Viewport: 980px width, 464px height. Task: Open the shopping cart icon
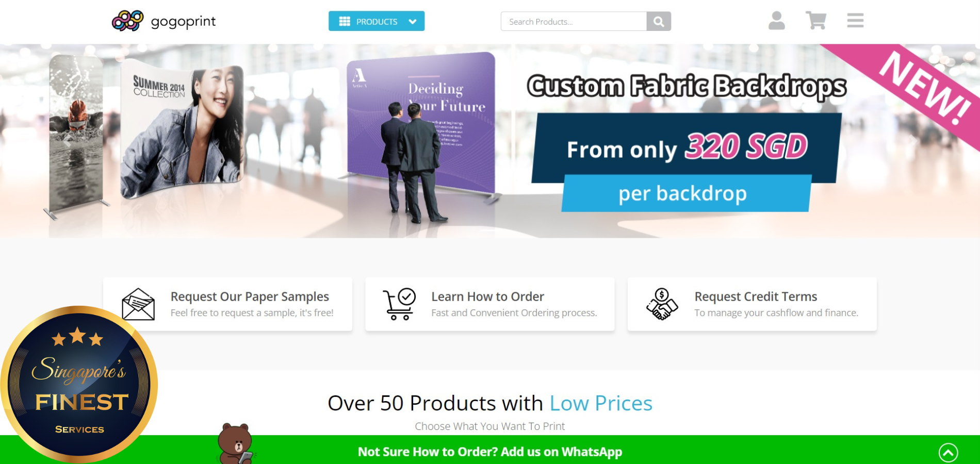(x=816, y=21)
